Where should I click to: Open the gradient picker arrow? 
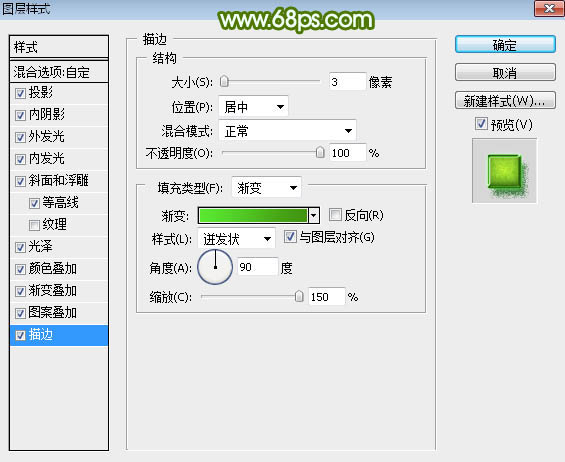tap(314, 216)
